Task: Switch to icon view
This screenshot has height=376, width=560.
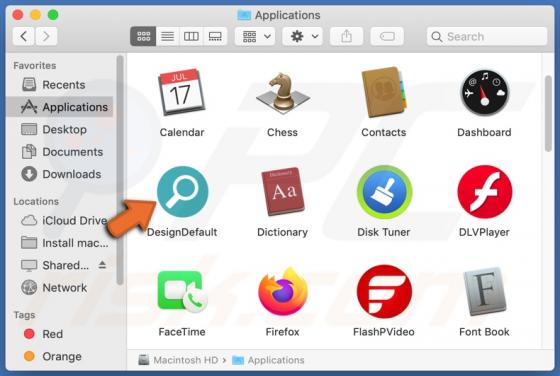Action: (143, 36)
